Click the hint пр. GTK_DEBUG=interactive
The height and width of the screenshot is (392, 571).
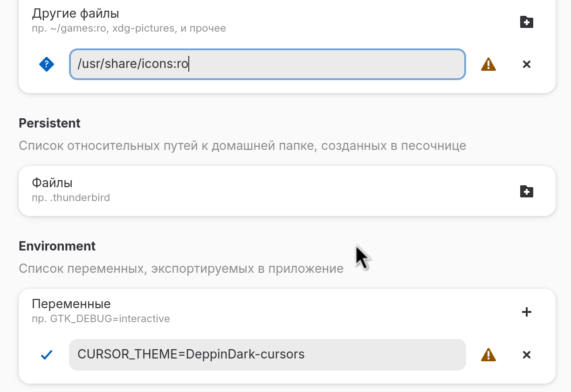click(101, 319)
